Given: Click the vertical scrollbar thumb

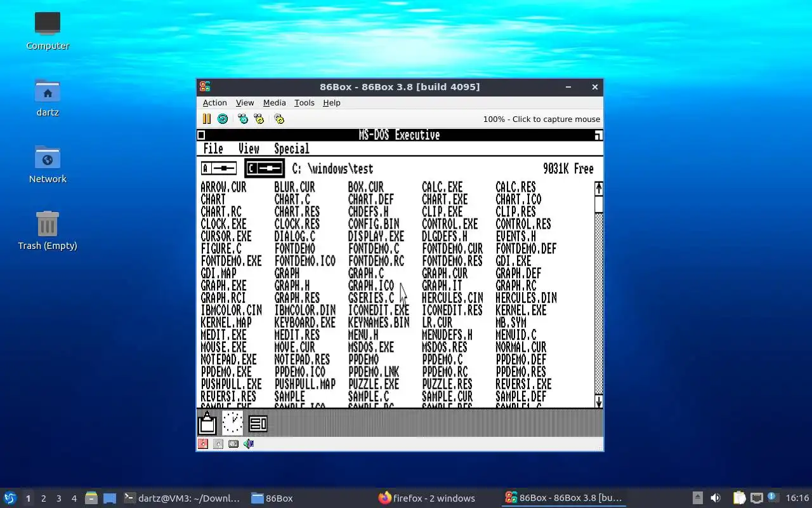Looking at the screenshot, I should tap(598, 204).
